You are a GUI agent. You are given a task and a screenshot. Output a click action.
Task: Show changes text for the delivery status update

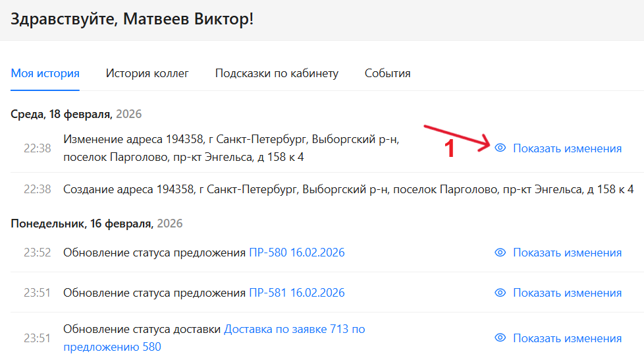pos(567,338)
